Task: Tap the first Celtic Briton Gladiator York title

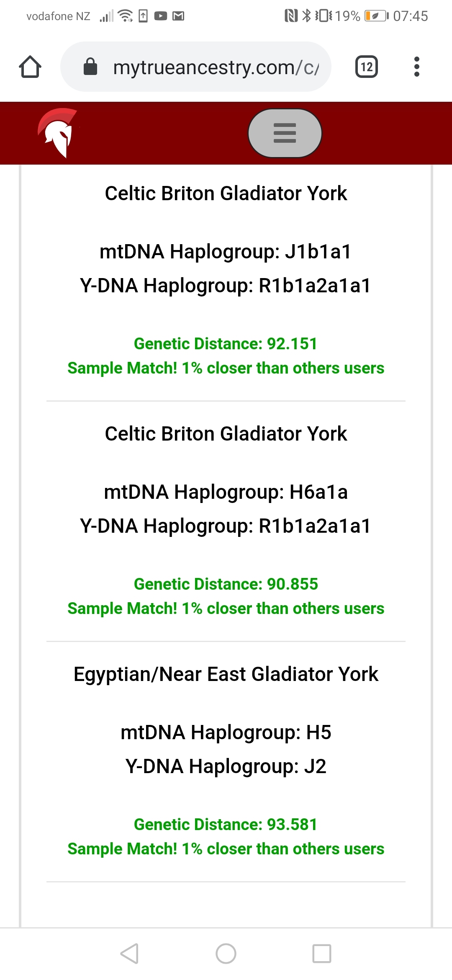Action: 226,193
